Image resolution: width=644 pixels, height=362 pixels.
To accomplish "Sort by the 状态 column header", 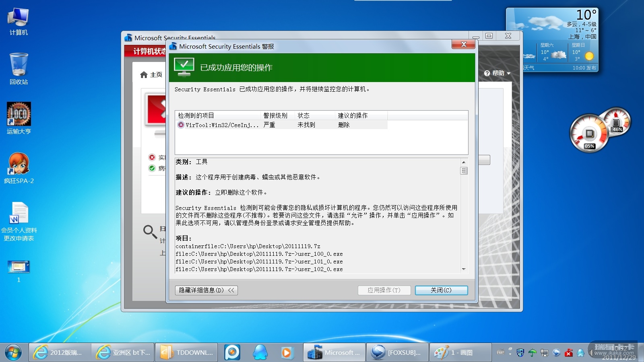I will tap(315, 115).
